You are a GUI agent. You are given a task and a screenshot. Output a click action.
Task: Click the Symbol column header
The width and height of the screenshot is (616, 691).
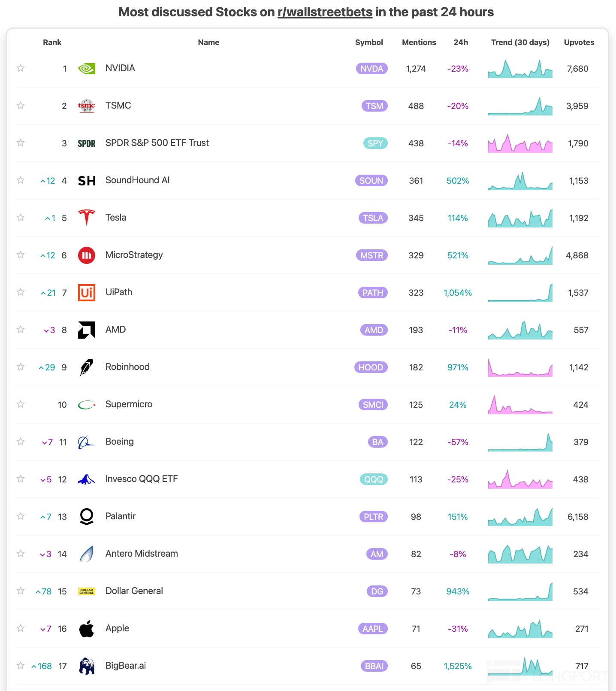[369, 42]
